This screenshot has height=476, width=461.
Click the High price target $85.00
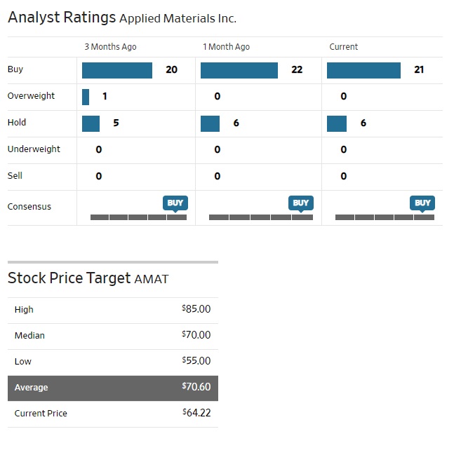pyautogui.click(x=196, y=309)
